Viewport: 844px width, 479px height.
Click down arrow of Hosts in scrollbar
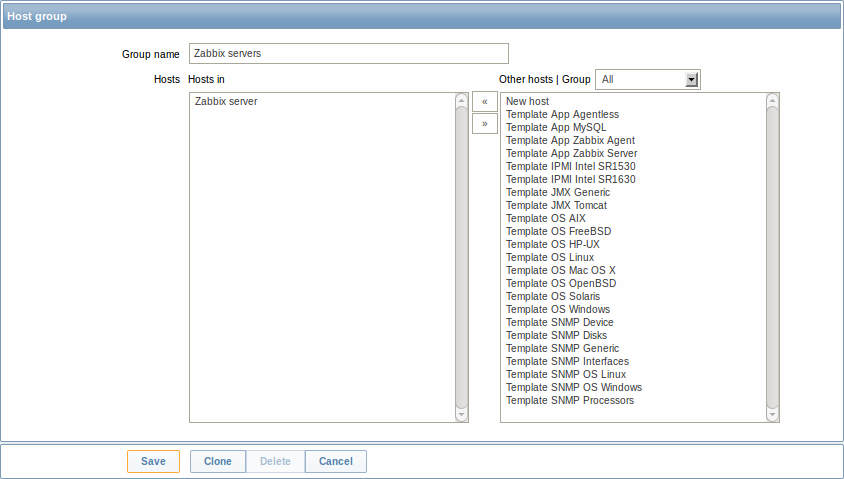(x=461, y=415)
